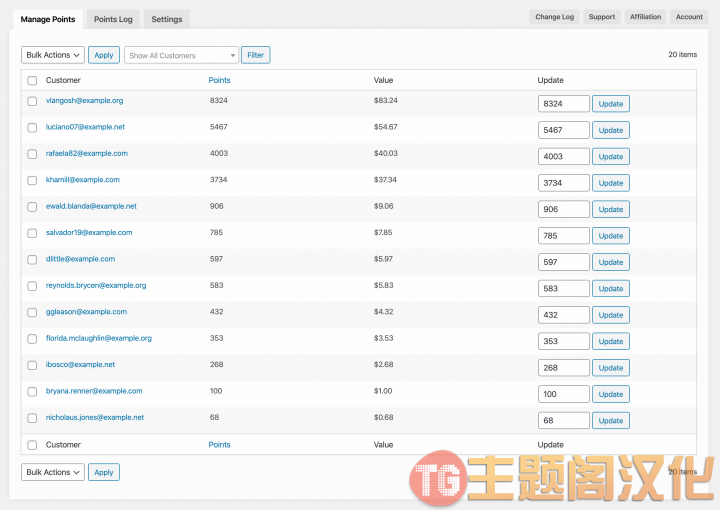Go to the Support page
The width and height of the screenshot is (720, 510).
pos(602,17)
